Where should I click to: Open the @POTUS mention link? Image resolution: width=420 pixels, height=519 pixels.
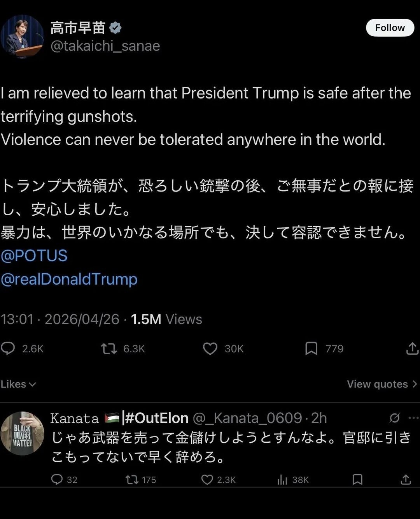(x=34, y=256)
